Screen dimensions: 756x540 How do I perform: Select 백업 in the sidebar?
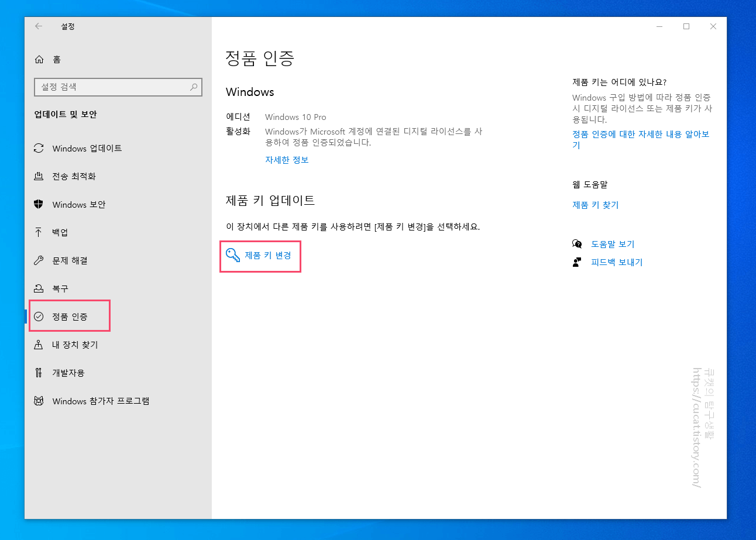118,232
